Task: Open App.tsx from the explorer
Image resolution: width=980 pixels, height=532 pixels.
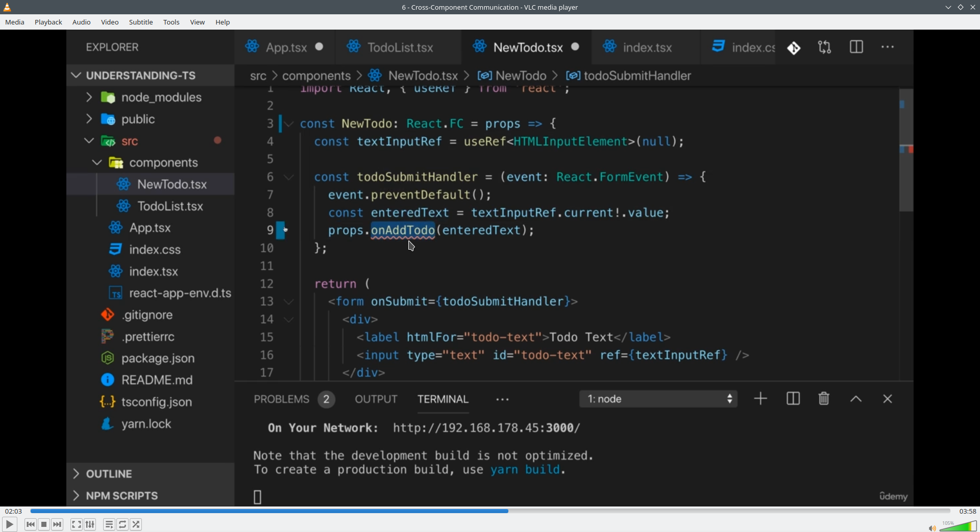Action: coord(150,228)
